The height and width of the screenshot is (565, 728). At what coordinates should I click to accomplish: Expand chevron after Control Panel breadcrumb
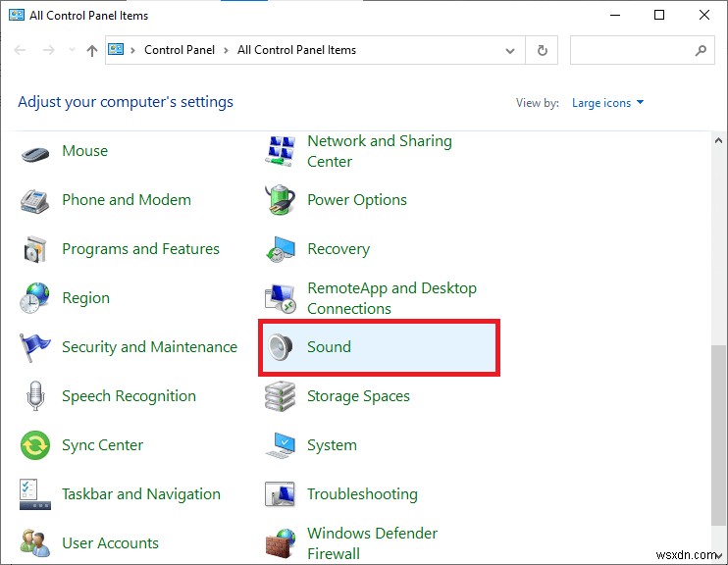[x=226, y=50]
